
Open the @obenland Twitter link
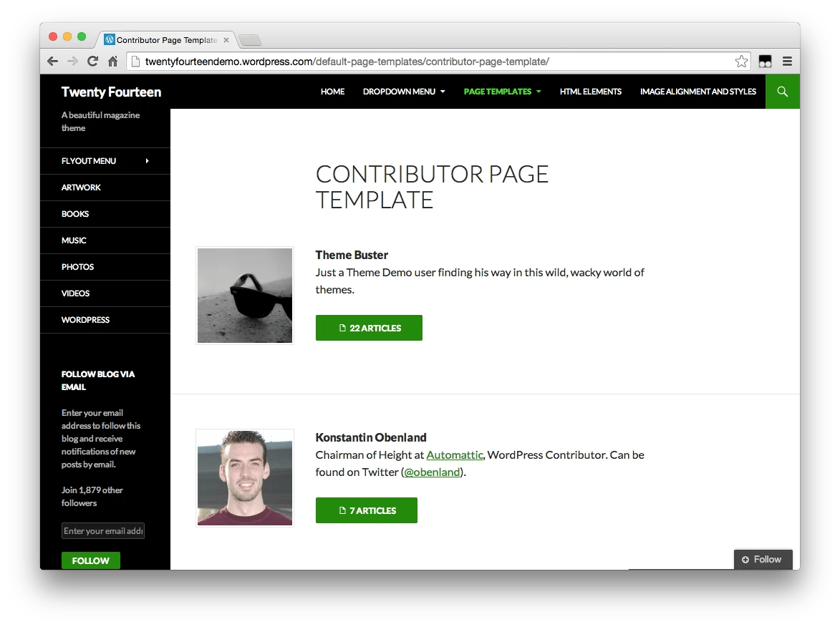[432, 472]
